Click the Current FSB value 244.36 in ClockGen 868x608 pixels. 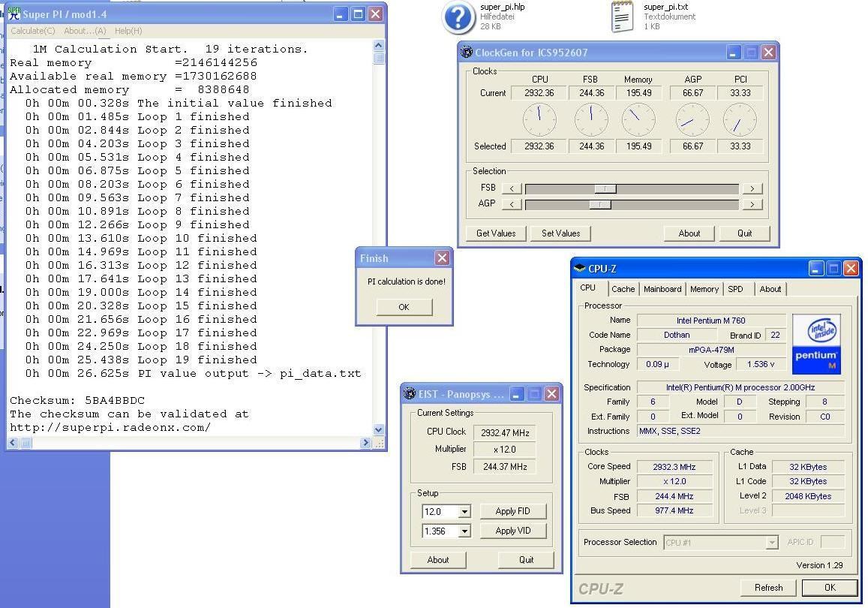(x=591, y=93)
